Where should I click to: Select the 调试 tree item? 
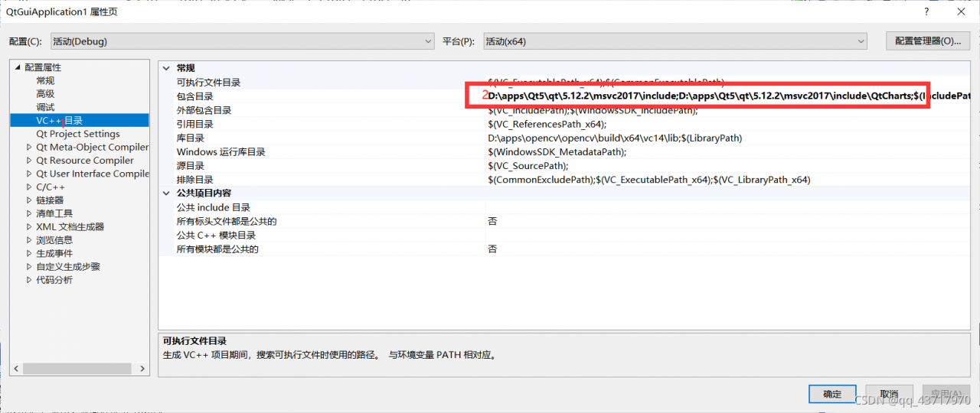[x=45, y=107]
